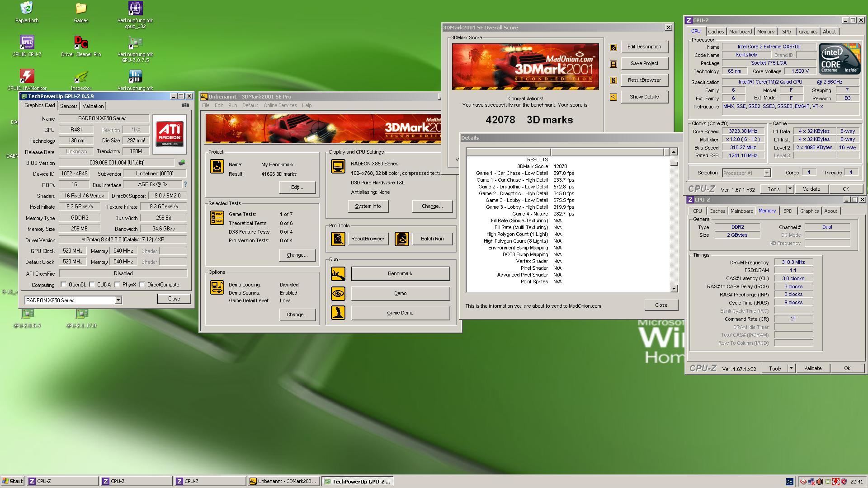868x488 pixels.
Task: Click Save Project floppy icon
Action: coord(613,64)
